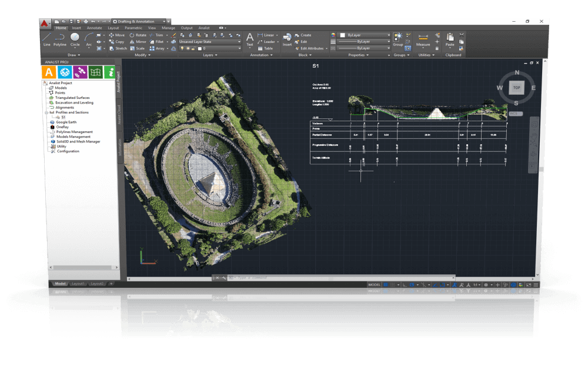
Task: Toggle group selection highlighted icon in Groups panel
Action: pos(408,48)
